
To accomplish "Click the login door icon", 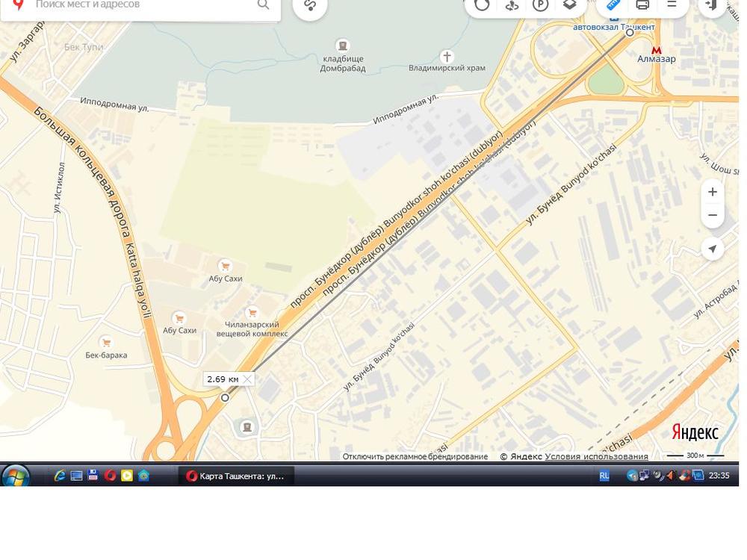I will [711, 4].
